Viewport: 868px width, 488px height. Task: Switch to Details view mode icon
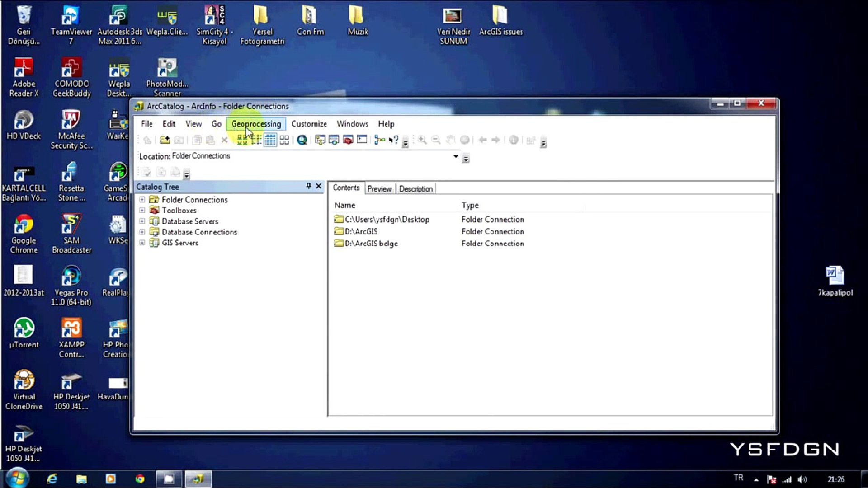[270, 140]
